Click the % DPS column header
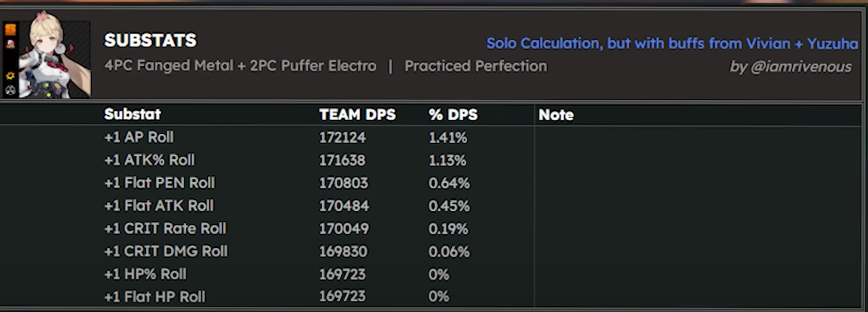This screenshot has width=868, height=312. (x=453, y=115)
